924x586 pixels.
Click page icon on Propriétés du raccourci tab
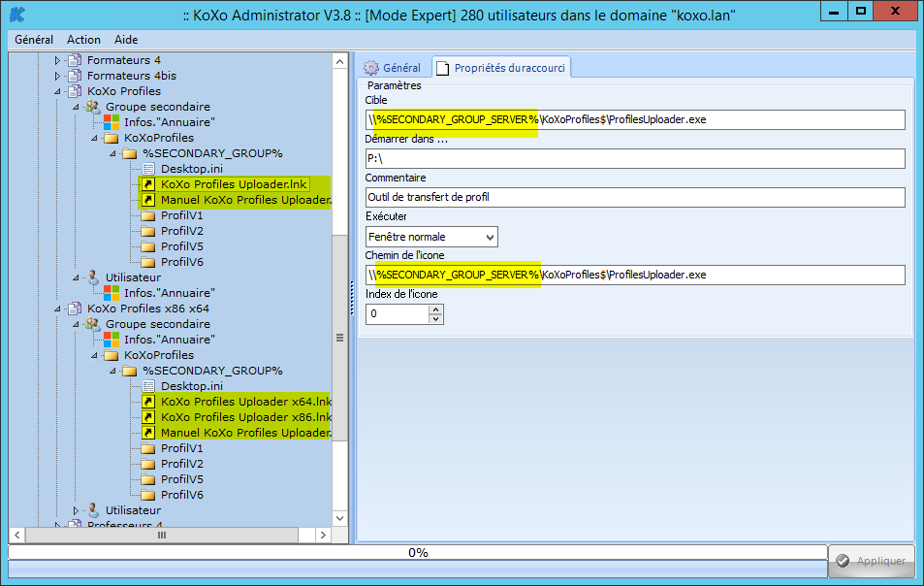click(x=442, y=68)
